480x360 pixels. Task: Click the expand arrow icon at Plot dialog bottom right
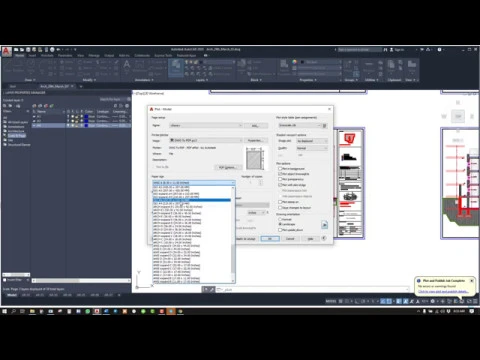[324, 238]
